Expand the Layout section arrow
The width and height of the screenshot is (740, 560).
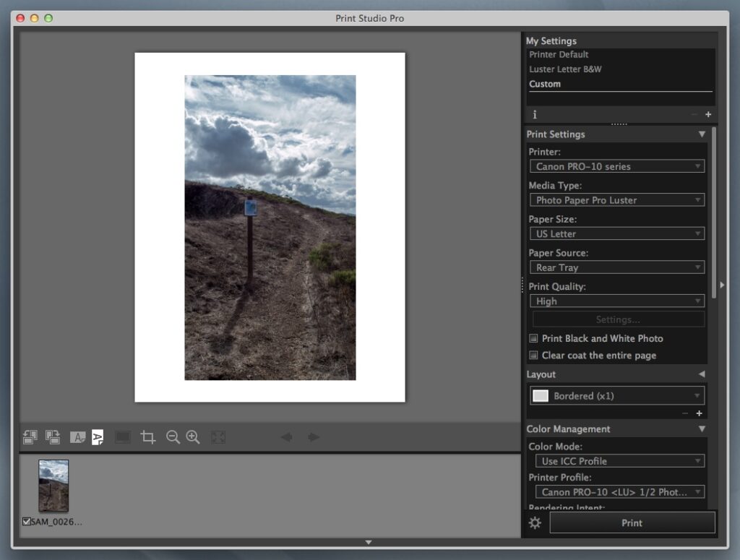click(x=701, y=374)
